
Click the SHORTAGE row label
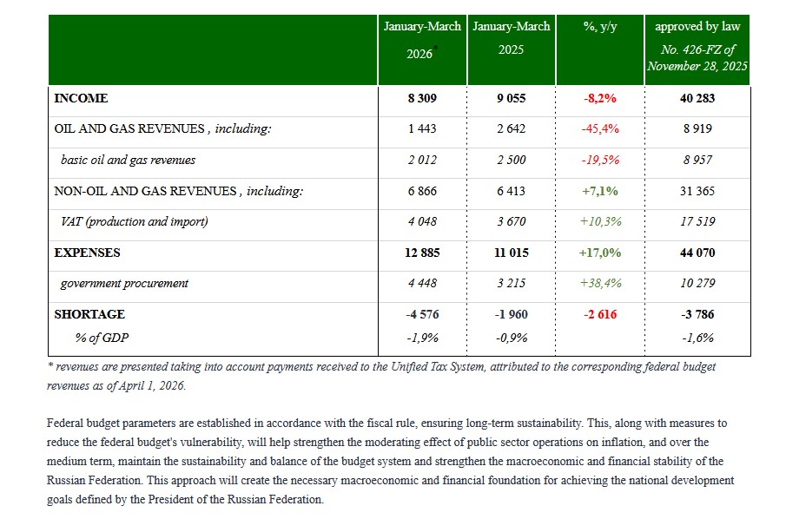point(89,314)
